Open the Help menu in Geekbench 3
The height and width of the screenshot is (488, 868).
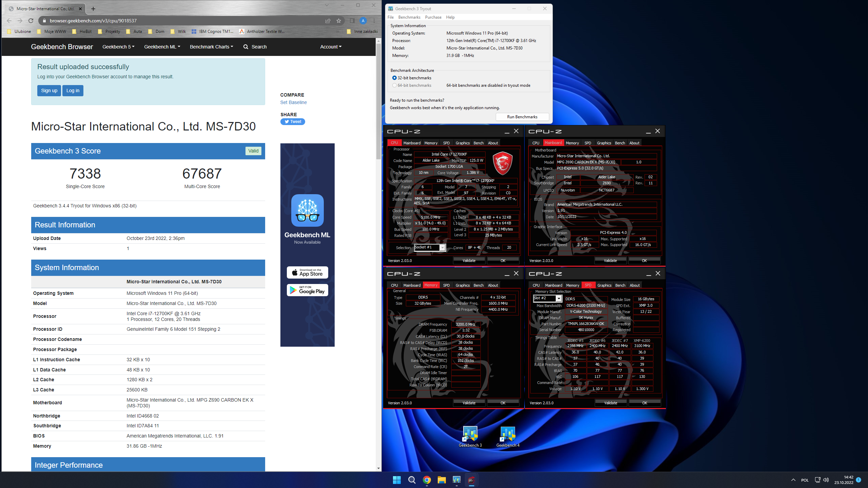pyautogui.click(x=450, y=17)
